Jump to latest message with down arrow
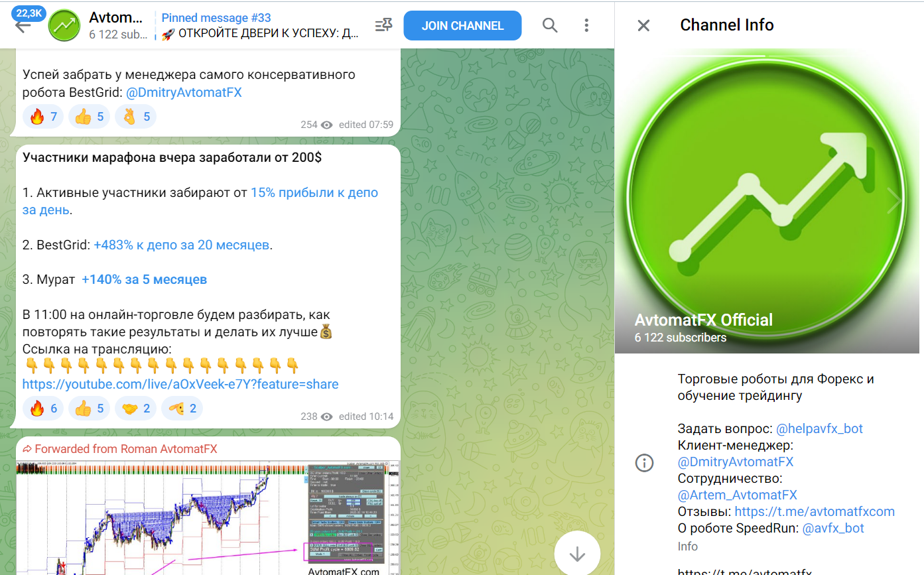Image resolution: width=924 pixels, height=575 pixels. coord(577,554)
